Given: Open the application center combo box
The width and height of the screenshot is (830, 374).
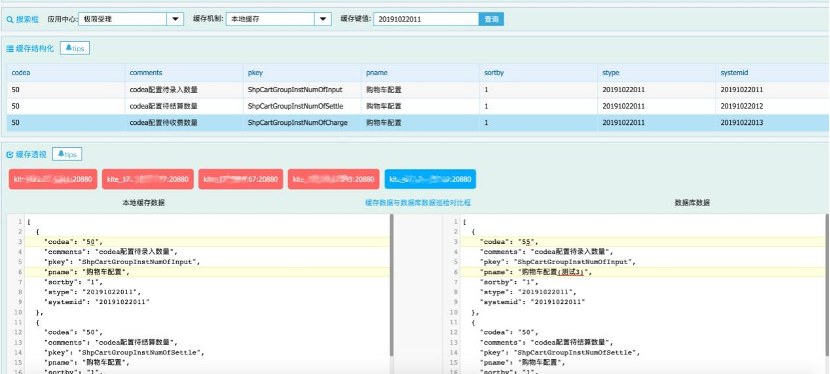Looking at the screenshot, I should (131, 20).
